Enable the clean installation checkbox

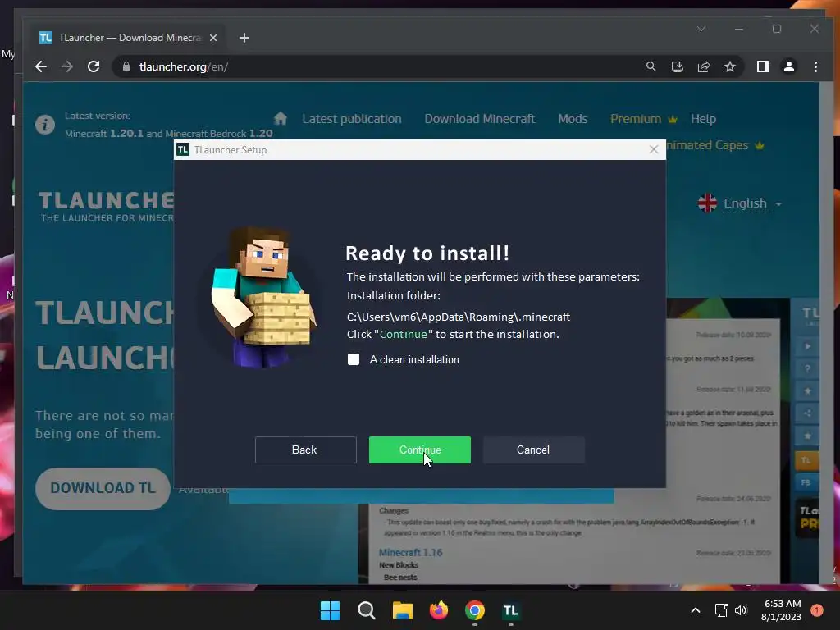tap(354, 359)
